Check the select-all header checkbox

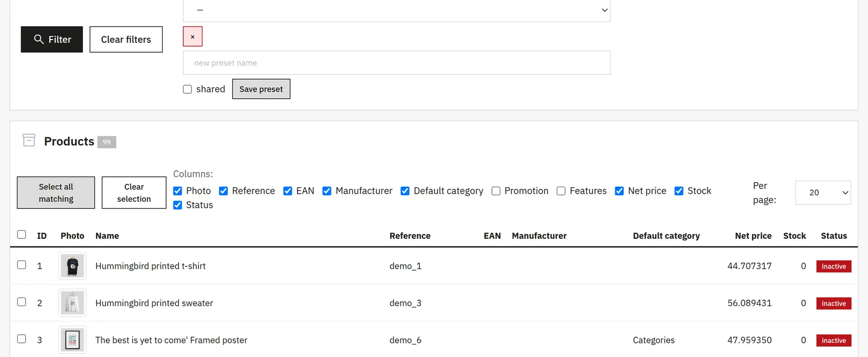tap(22, 234)
